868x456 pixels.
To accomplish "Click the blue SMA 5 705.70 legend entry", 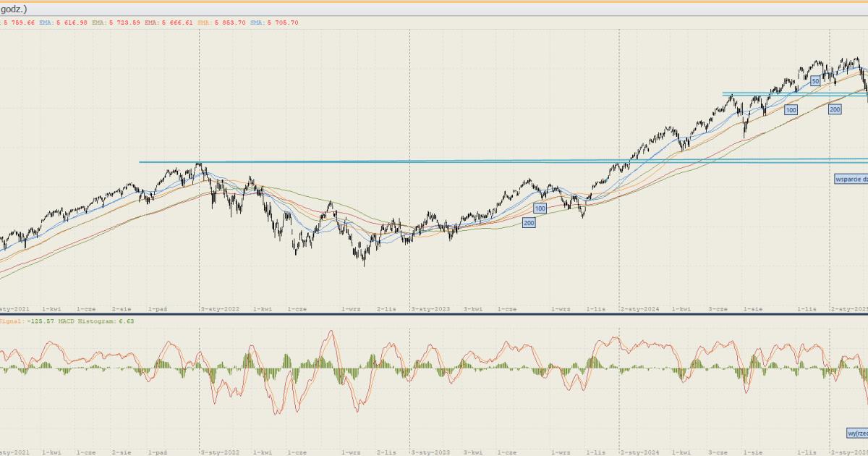I will click(274, 22).
